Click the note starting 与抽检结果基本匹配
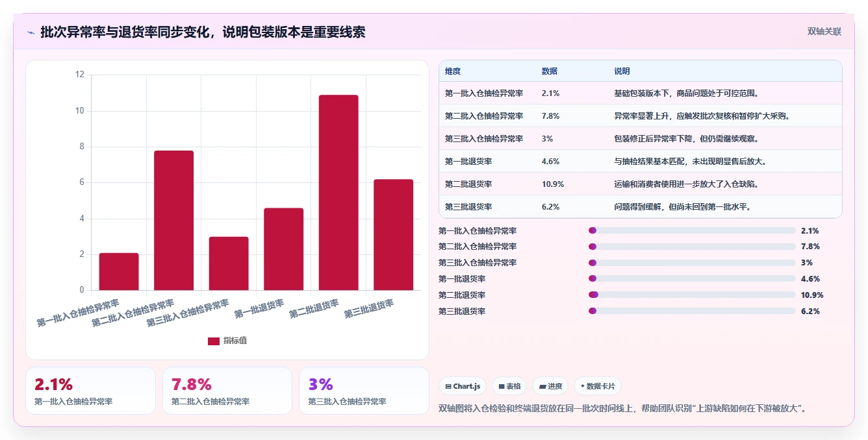The width and height of the screenshot is (868, 440). tap(691, 162)
